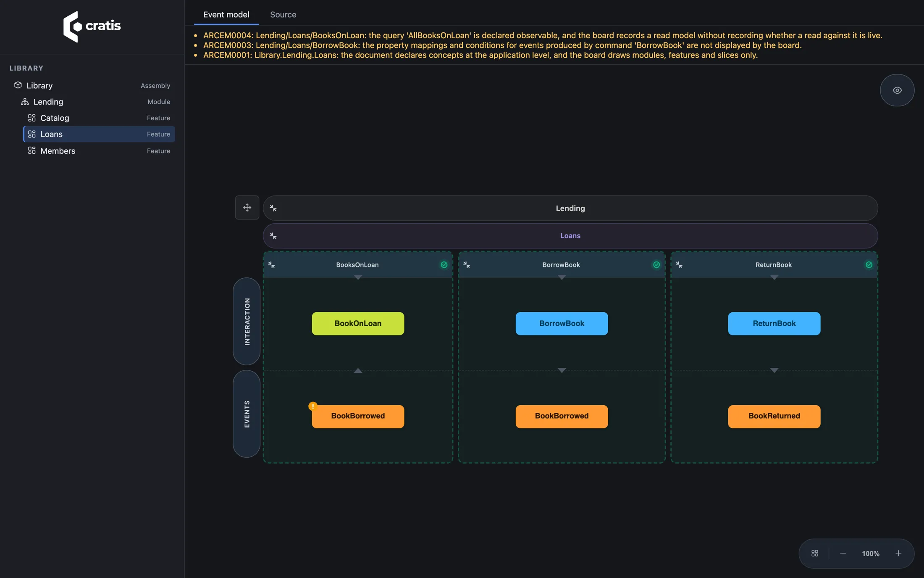This screenshot has width=924, height=578.
Task: Select Members feature in the tree
Action: (99, 151)
